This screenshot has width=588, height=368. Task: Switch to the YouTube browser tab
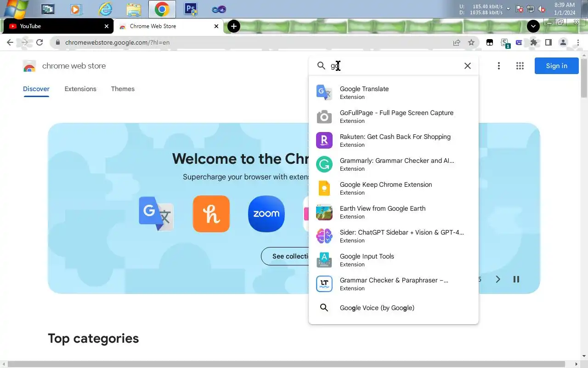point(58,26)
